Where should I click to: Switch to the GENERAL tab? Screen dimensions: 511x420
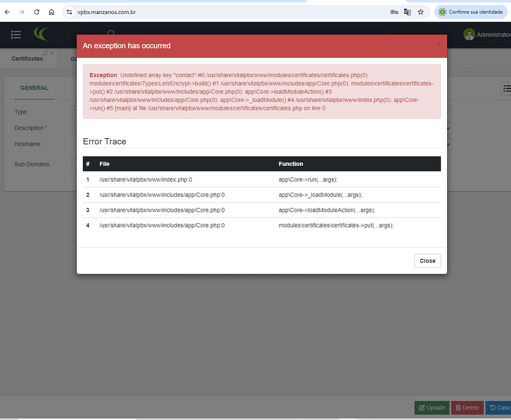[x=34, y=88]
